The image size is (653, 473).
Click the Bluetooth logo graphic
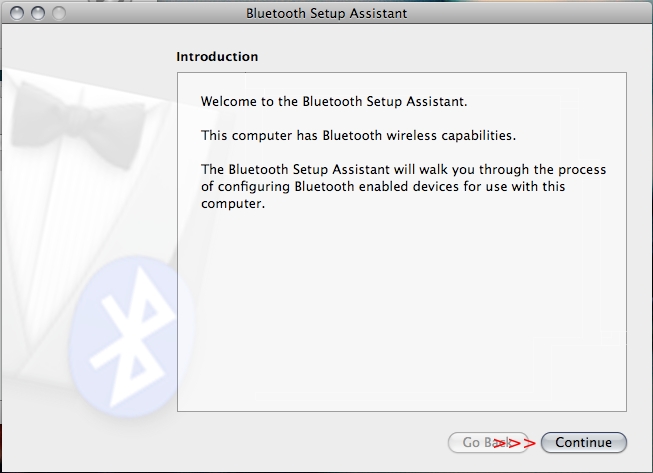[x=130, y=336]
